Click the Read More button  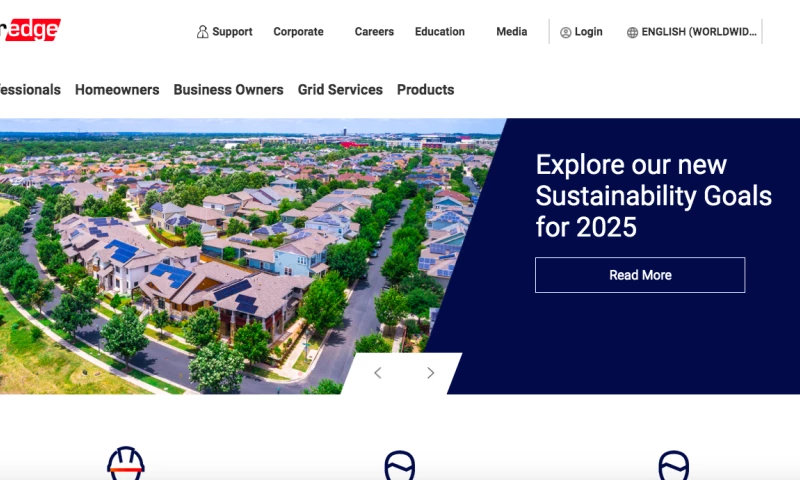tap(640, 275)
